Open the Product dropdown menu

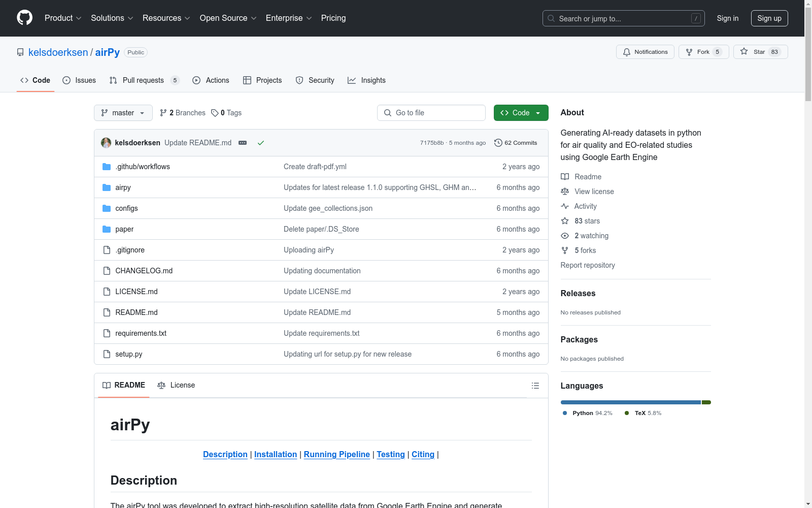[x=63, y=18]
